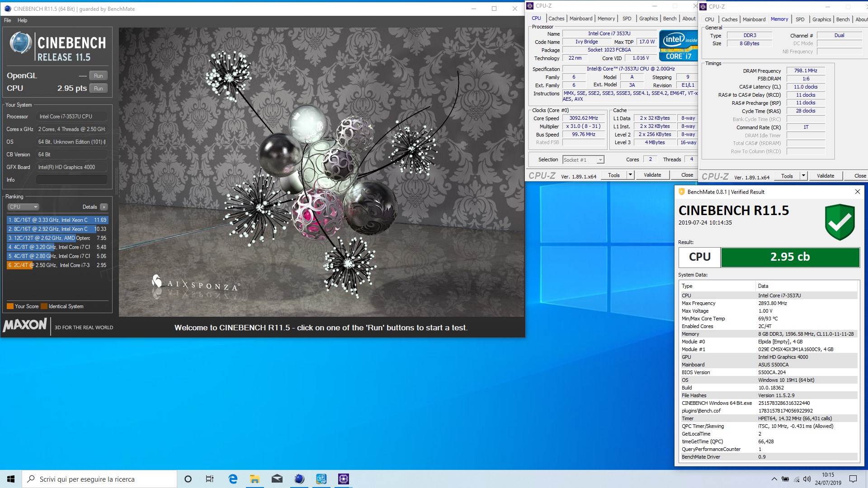Viewport: 868px width, 488px height.
Task: Click the green 2.95 cb result bar
Action: [x=790, y=257]
